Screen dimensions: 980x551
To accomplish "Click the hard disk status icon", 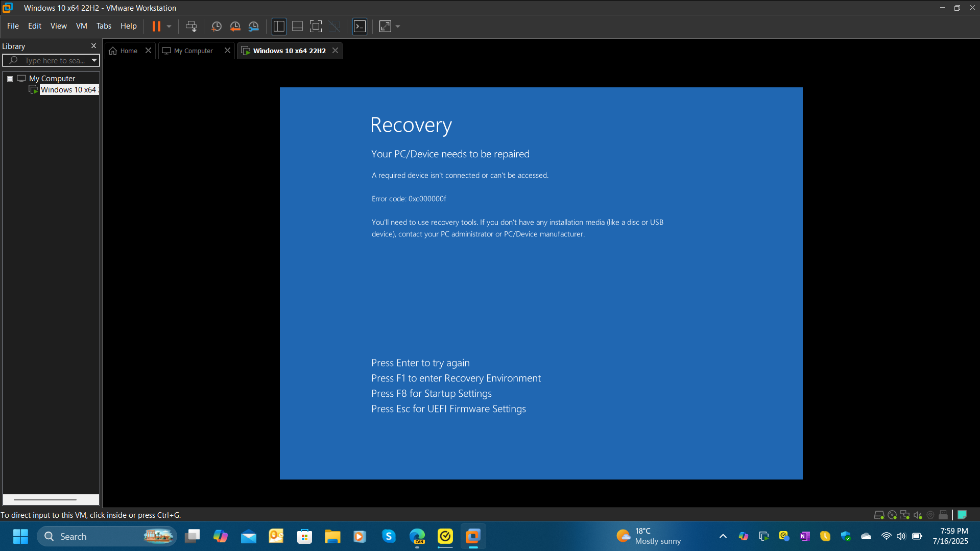I will coord(879,515).
